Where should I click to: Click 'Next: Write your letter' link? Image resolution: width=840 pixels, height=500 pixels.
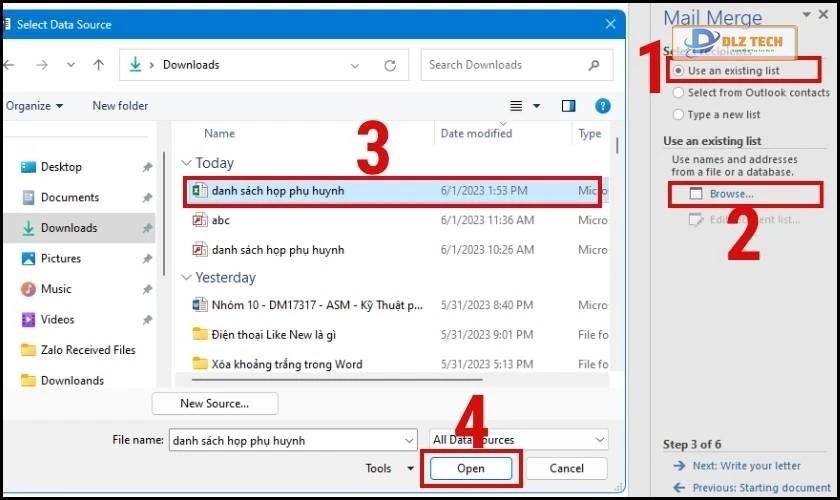point(746,465)
